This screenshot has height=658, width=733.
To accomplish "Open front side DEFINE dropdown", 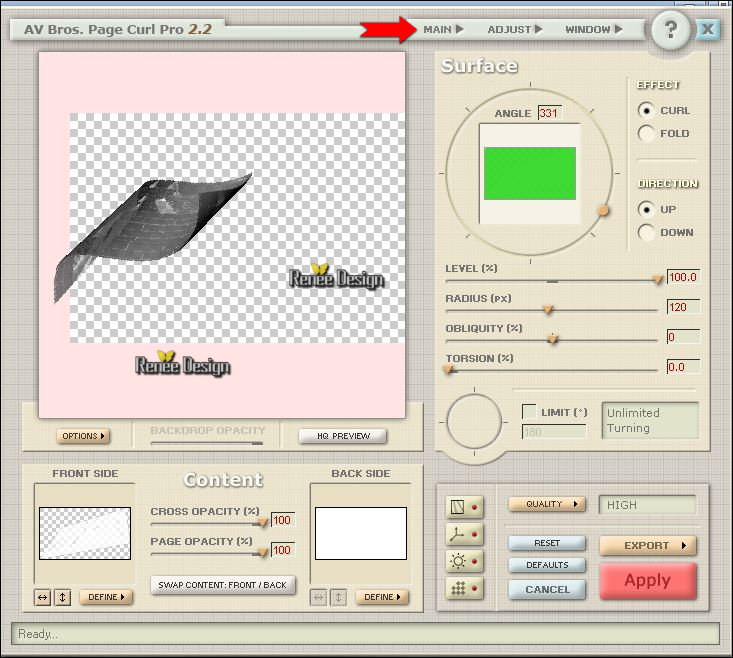I will click(106, 597).
